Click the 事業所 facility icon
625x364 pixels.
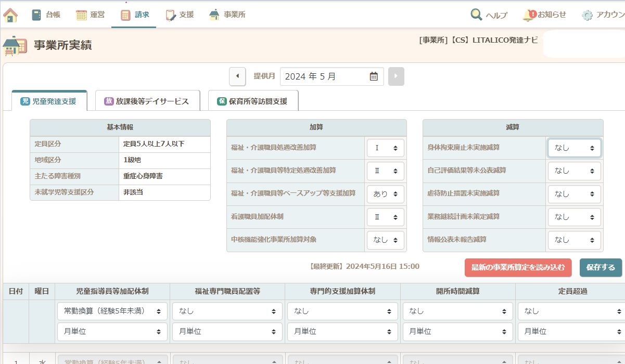pyautogui.click(x=214, y=15)
